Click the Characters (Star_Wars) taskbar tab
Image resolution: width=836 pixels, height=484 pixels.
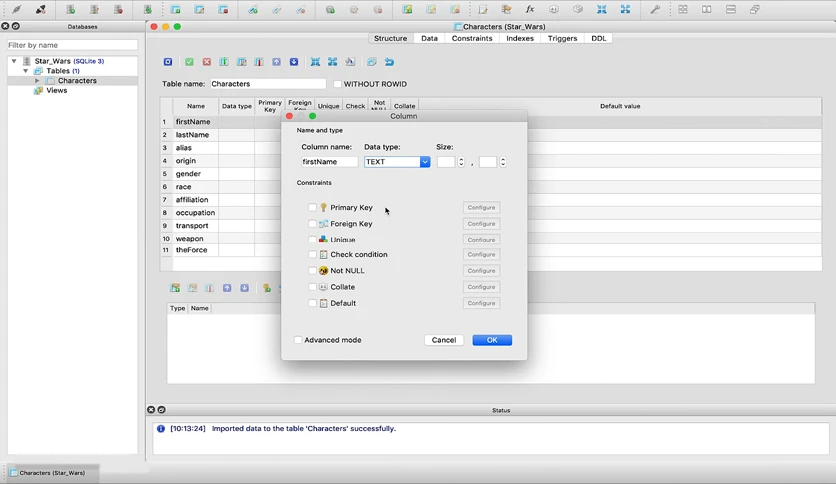pos(52,473)
